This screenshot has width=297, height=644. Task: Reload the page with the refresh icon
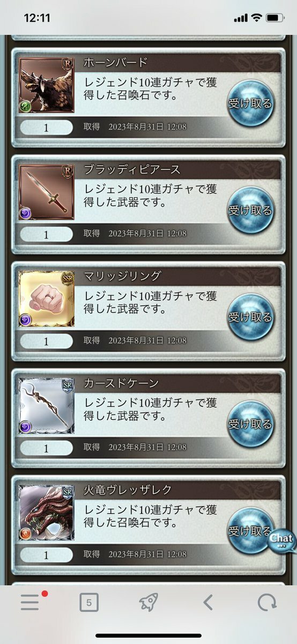[266, 603]
